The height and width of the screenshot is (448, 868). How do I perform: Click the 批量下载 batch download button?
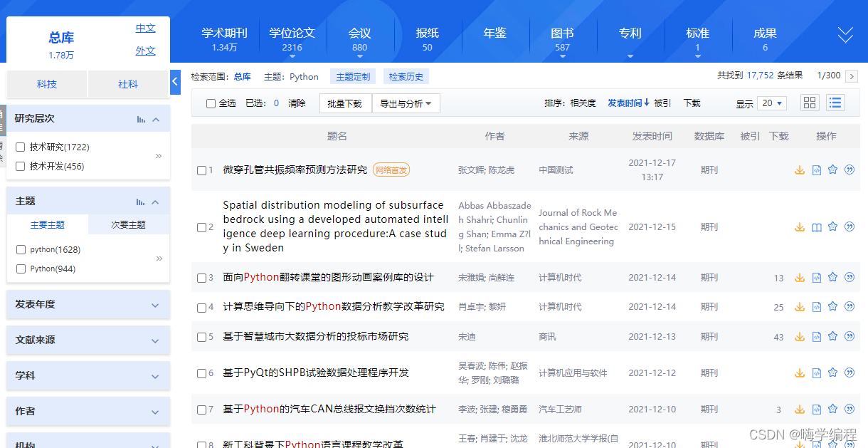pyautogui.click(x=345, y=103)
